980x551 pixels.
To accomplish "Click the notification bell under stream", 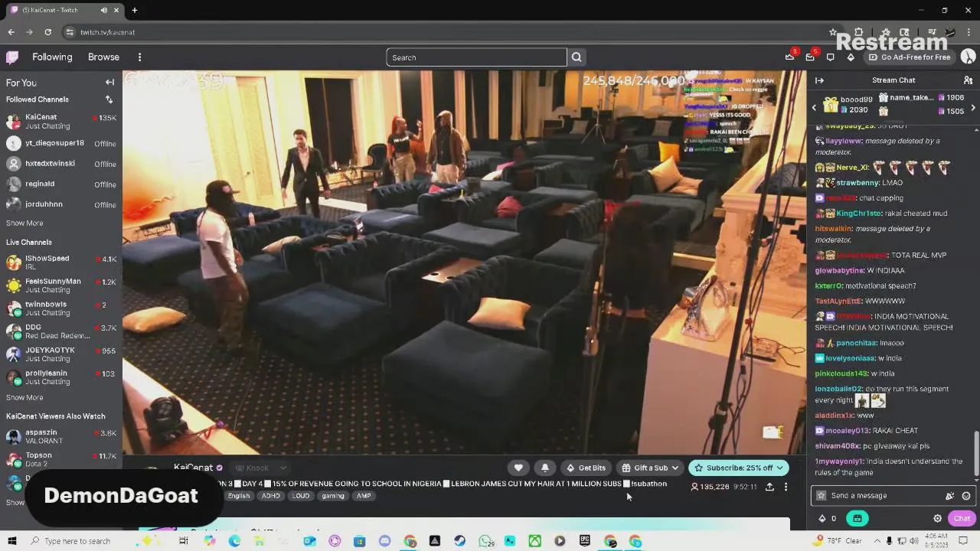I will pos(545,468).
